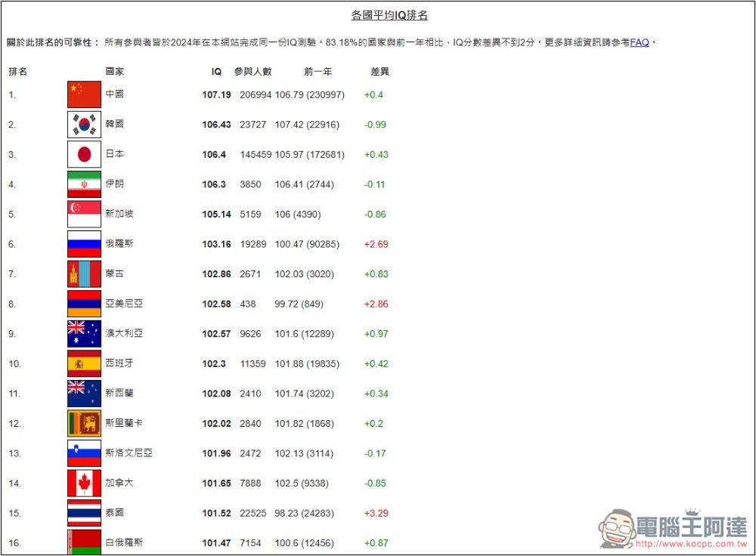Click the Canada flag icon
Screen dimensions: 756x556
(84, 483)
